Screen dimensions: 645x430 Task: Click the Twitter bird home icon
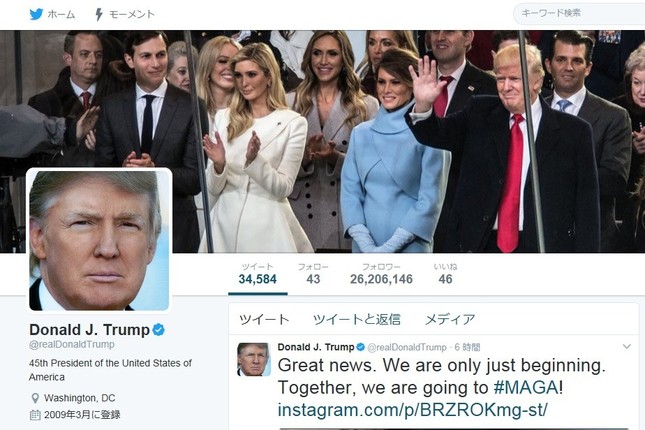pyautogui.click(x=36, y=14)
